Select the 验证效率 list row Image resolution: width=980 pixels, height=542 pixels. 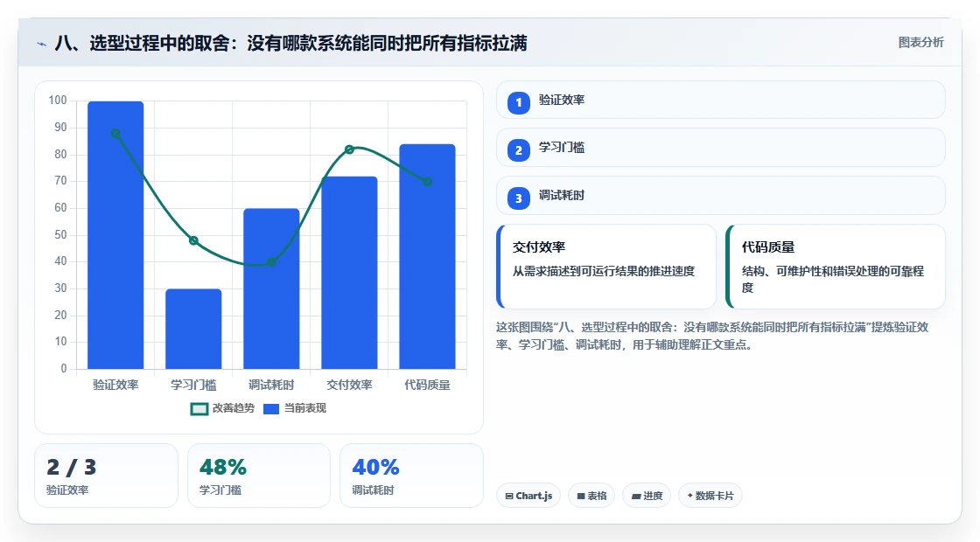click(721, 100)
